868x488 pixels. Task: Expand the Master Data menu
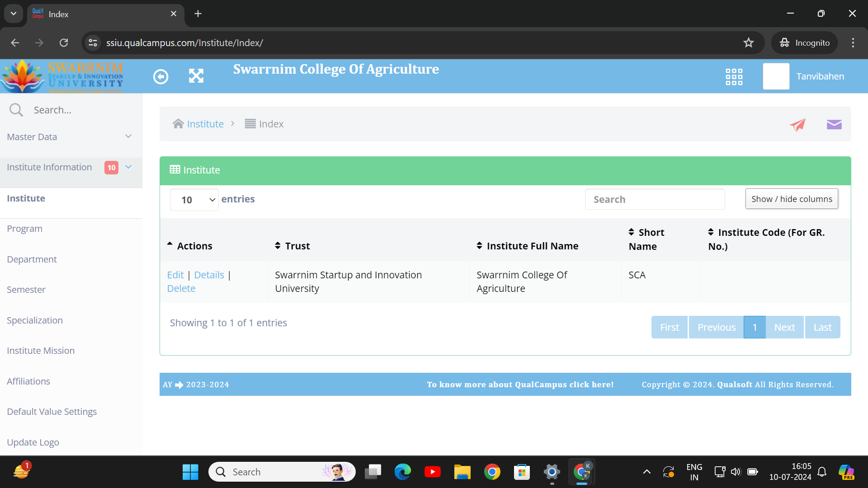(x=71, y=137)
